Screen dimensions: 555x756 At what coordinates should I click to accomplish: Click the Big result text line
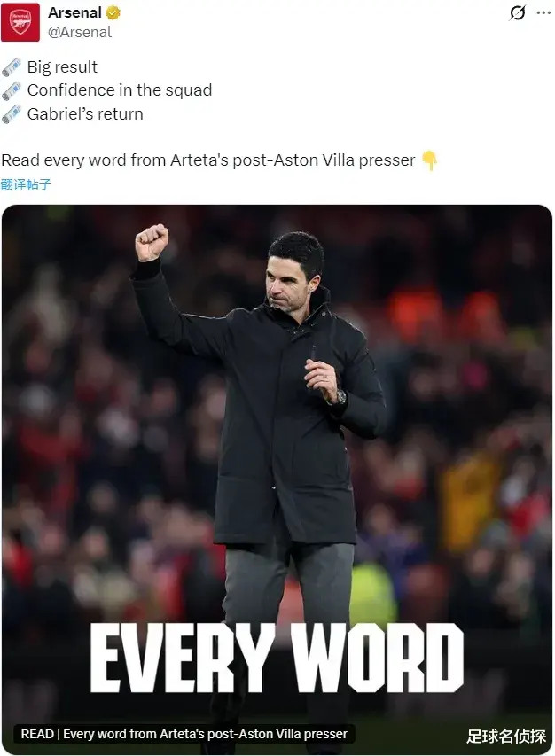[62, 67]
